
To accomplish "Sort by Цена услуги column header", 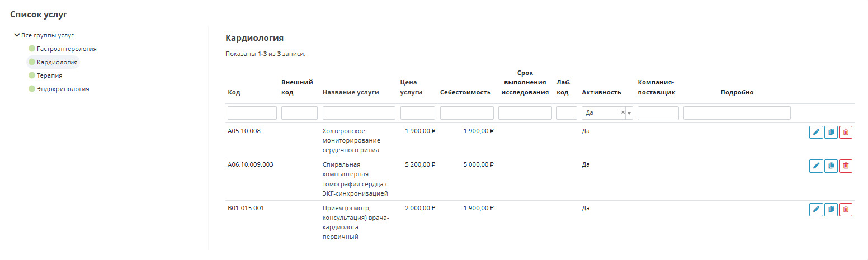I will point(411,87).
